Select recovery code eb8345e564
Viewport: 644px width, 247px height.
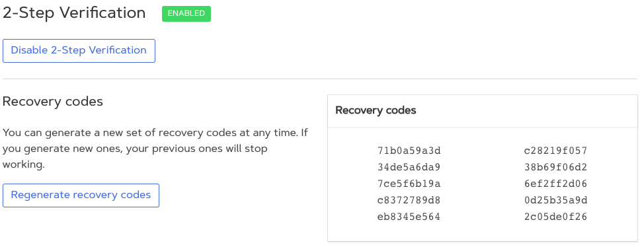tap(409, 217)
